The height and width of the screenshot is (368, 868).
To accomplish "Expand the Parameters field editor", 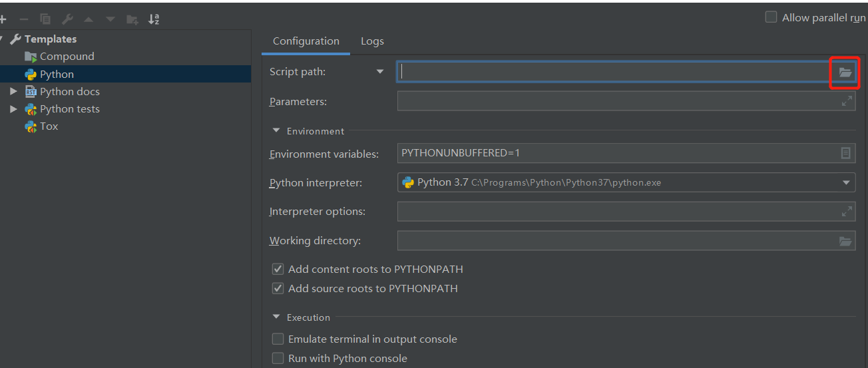I will (847, 101).
